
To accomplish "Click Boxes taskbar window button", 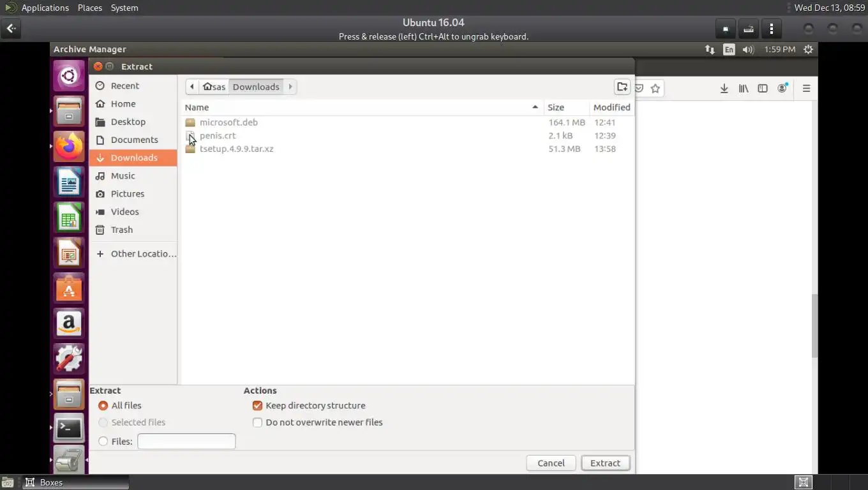I will click(76, 482).
